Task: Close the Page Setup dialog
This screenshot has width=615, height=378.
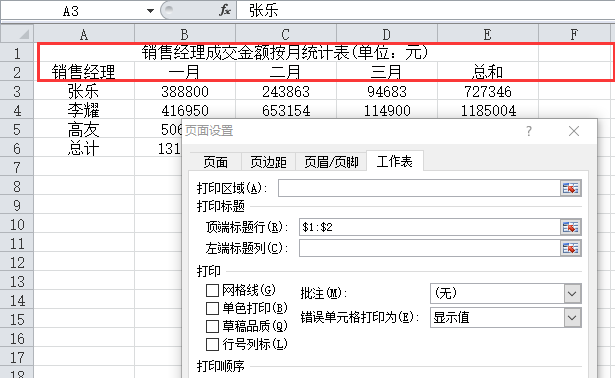Action: tap(574, 131)
